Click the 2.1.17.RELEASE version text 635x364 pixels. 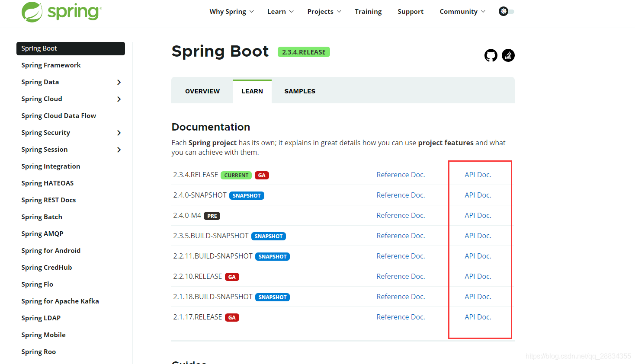coord(198,317)
